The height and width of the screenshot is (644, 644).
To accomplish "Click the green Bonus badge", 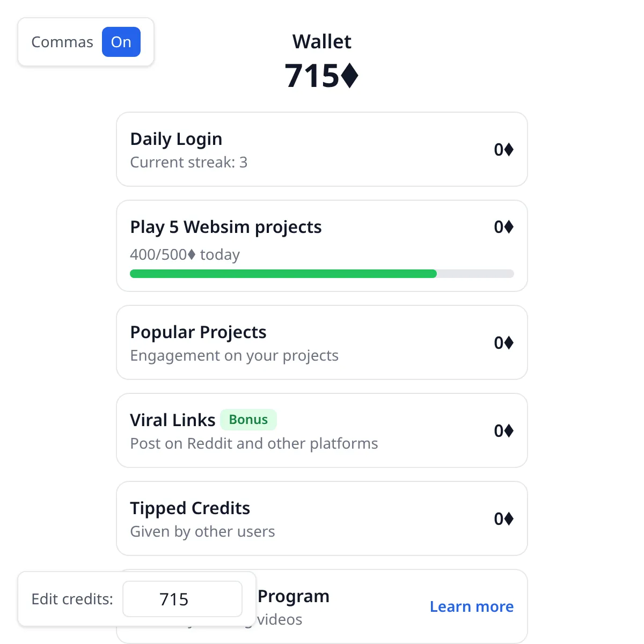I will tap(248, 420).
